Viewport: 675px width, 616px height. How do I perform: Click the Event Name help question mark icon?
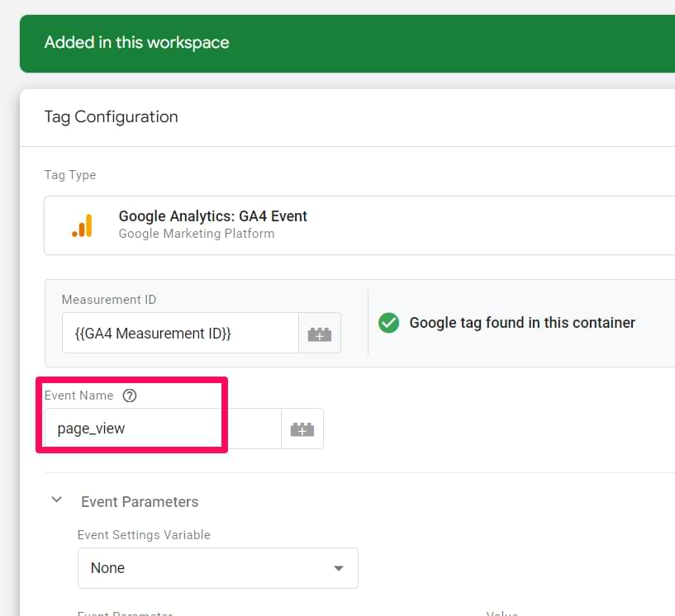point(130,396)
